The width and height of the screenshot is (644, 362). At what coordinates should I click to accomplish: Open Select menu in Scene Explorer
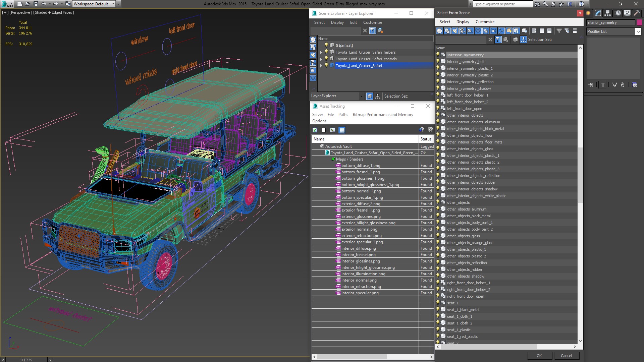[x=319, y=22]
